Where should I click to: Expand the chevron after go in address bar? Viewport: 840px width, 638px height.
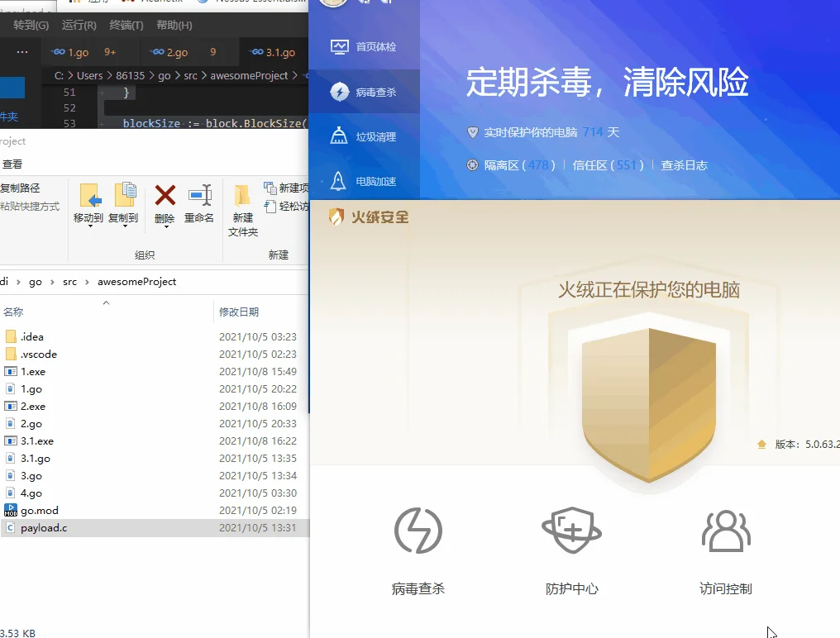[52, 282]
